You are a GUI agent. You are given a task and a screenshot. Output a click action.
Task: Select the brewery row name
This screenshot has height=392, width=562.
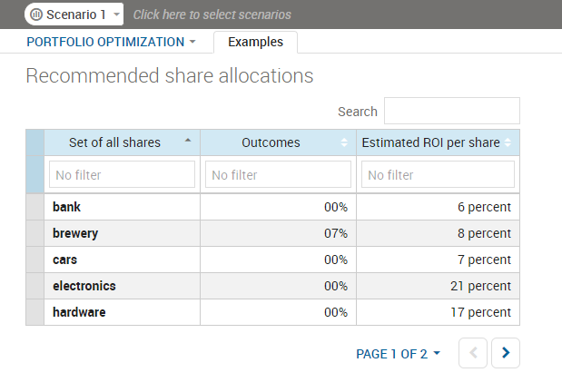click(x=75, y=233)
